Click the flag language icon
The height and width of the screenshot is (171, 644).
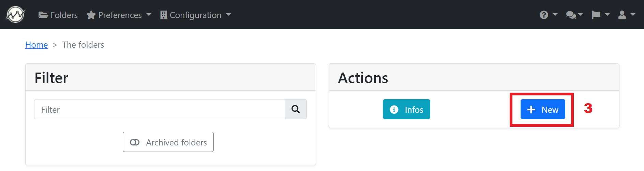coord(596,15)
